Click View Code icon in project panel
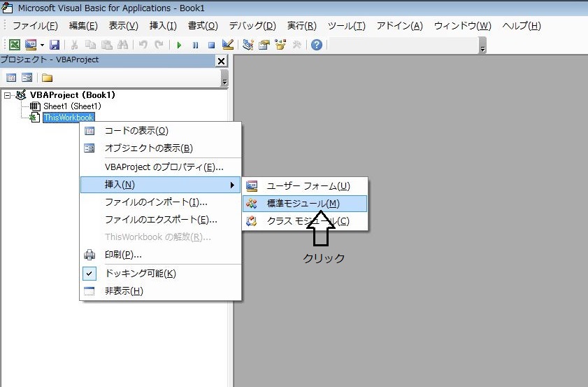The image size is (588, 387). coord(11,78)
